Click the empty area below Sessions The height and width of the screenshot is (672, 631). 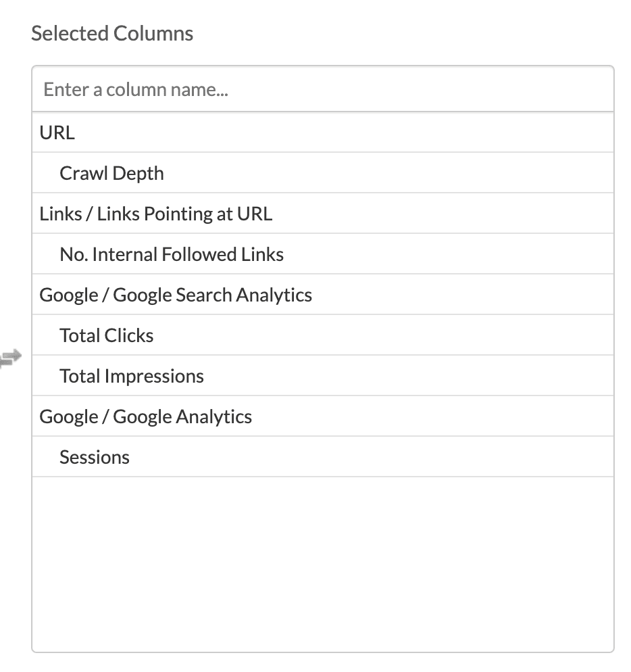pos(322,561)
